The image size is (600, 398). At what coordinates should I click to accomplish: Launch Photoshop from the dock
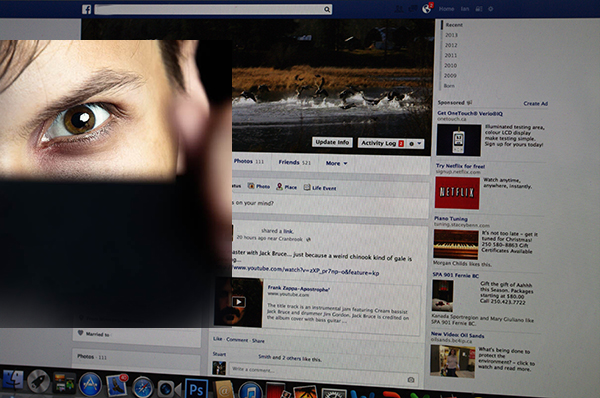[x=196, y=388]
